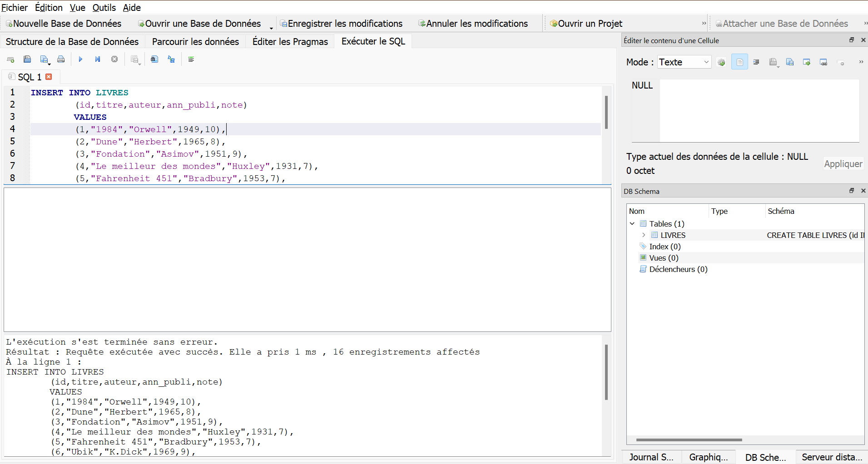This screenshot has width=868, height=464.
Task: Click Ouvrir un Projet button
Action: pos(586,24)
